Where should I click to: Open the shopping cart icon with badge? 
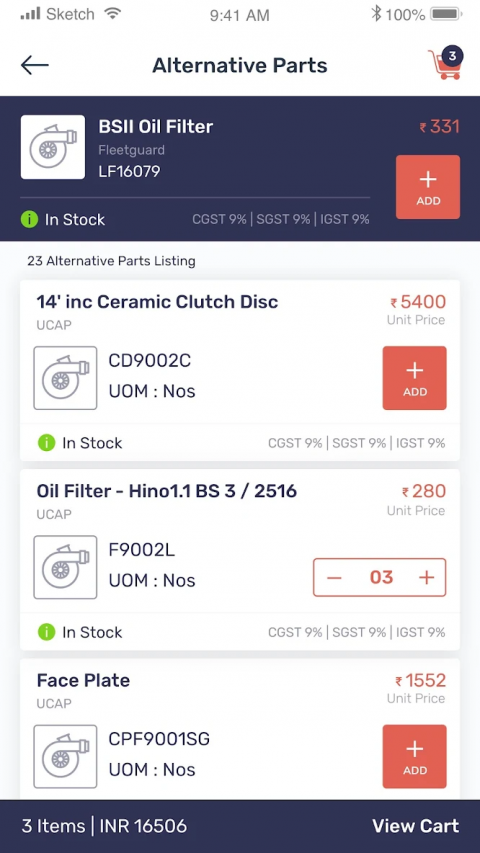pyautogui.click(x=446, y=63)
